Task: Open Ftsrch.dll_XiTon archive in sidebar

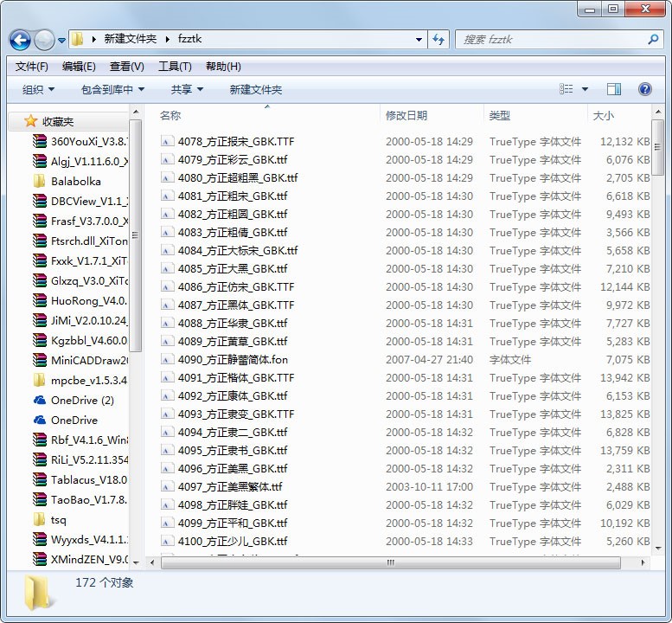Action: (80, 241)
